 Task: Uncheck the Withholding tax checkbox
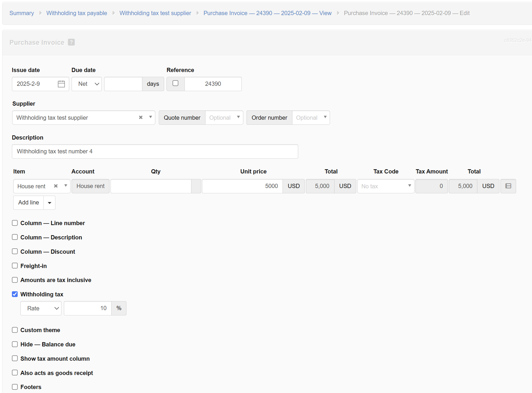click(x=15, y=294)
